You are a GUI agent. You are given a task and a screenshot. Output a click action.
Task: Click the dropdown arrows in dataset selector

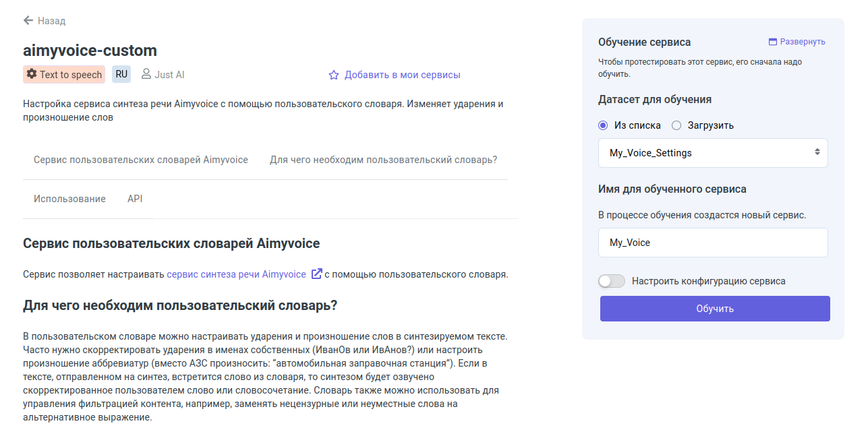[x=817, y=153]
